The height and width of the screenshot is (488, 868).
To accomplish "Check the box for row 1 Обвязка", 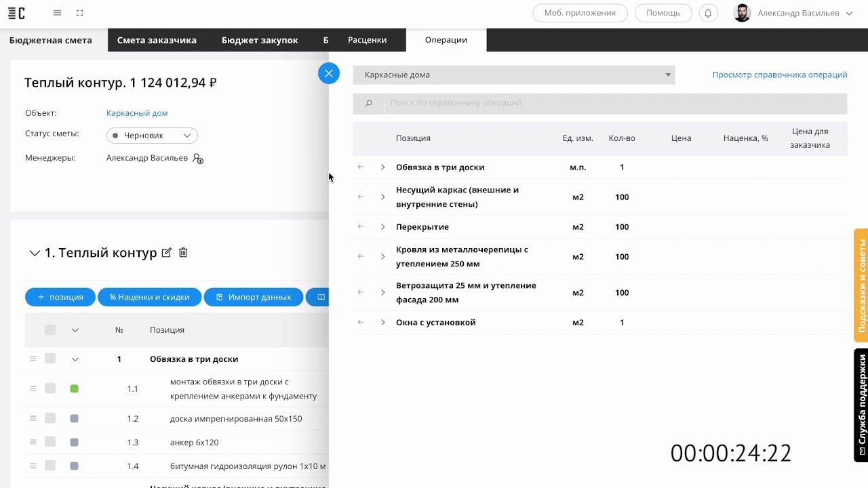I will coord(50,359).
